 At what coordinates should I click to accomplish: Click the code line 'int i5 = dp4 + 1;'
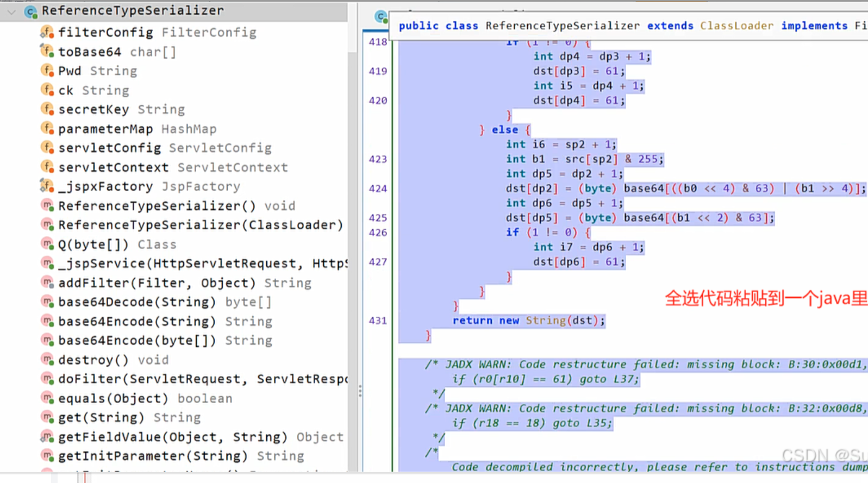point(588,86)
